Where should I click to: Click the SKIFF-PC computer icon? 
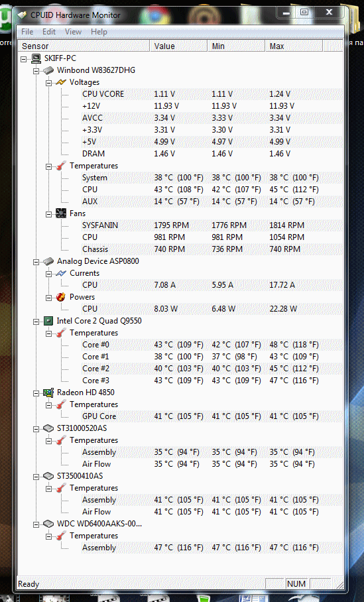coord(36,58)
